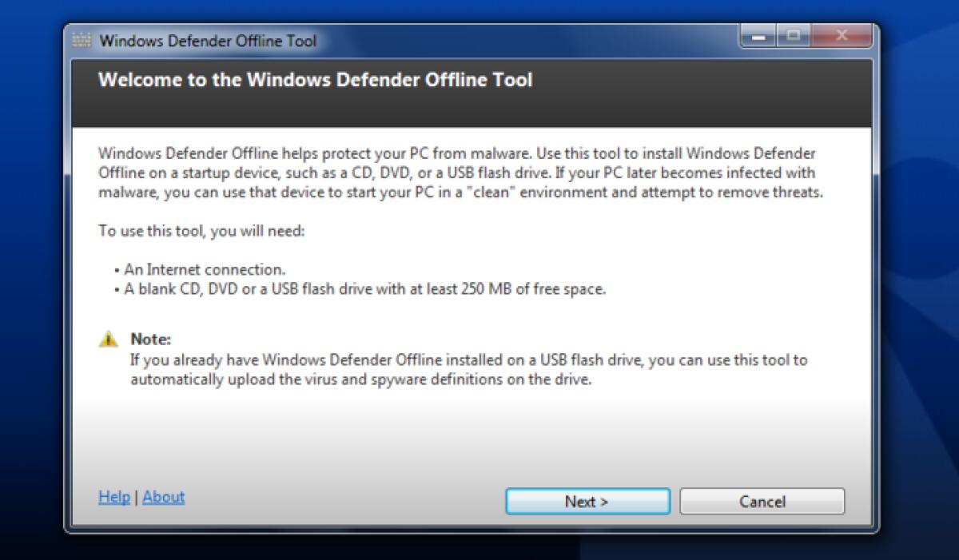Image resolution: width=959 pixels, height=560 pixels.
Task: Click the red close icon at top right
Action: 841,36
